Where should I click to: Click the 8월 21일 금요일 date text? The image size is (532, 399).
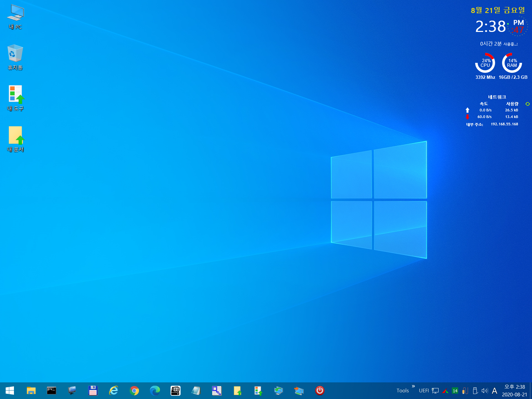click(x=498, y=10)
